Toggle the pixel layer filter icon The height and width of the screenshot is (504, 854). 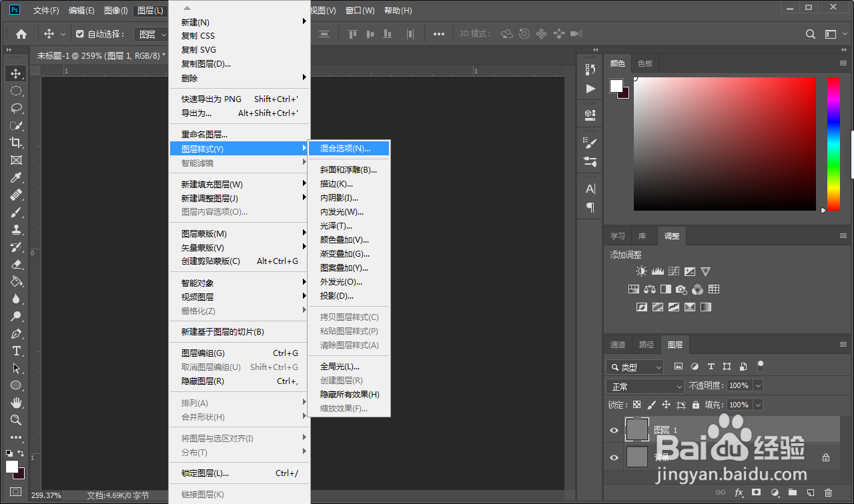click(x=679, y=367)
